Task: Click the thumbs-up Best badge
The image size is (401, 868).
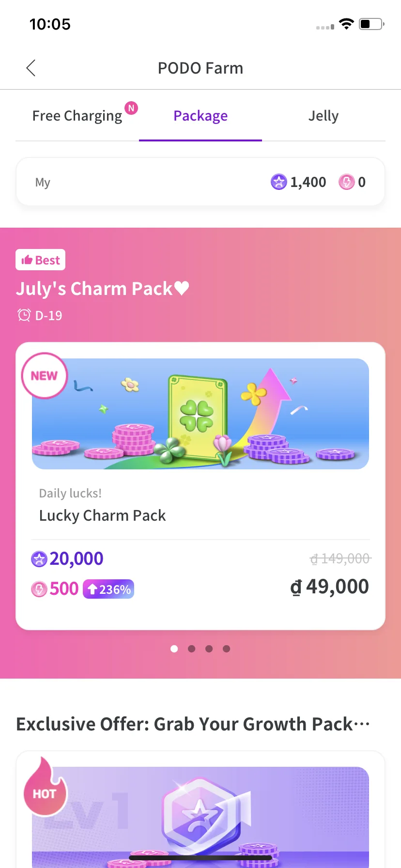Action: 40,260
